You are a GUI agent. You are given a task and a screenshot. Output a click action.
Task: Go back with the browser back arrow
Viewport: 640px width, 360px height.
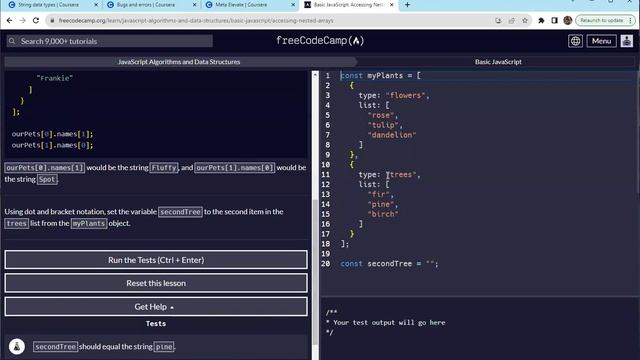point(9,20)
